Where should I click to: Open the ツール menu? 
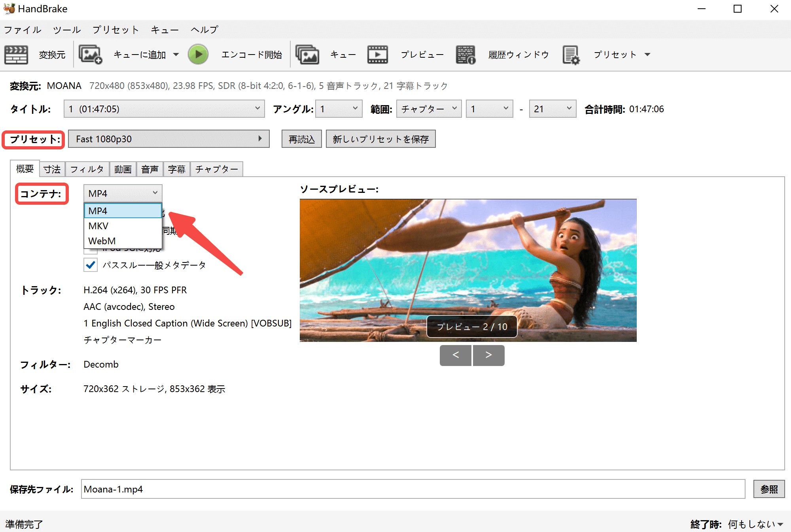(x=67, y=30)
